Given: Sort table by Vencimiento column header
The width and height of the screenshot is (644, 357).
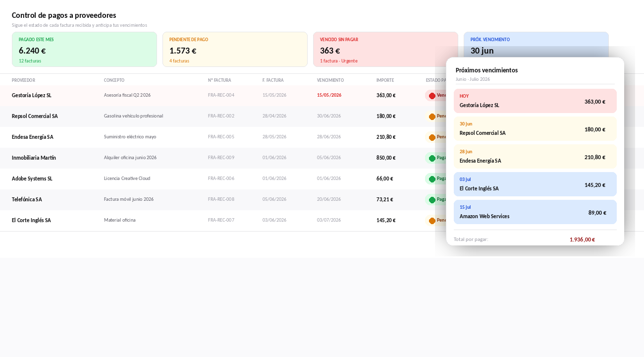Looking at the screenshot, I should tap(330, 80).
